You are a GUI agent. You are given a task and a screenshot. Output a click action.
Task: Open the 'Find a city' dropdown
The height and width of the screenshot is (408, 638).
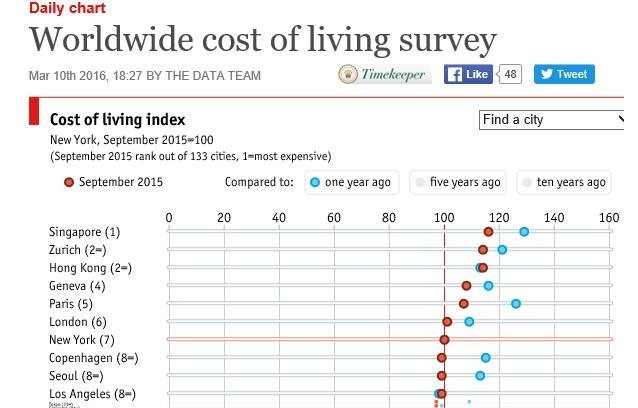coord(552,120)
